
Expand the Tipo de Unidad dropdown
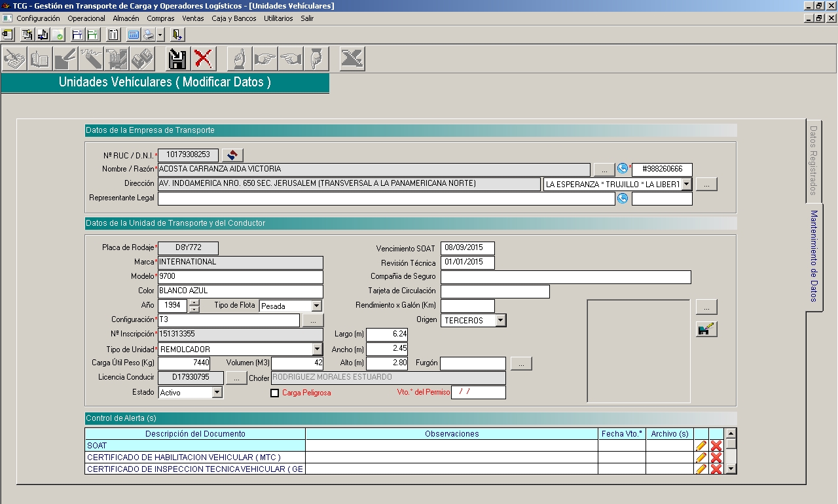(x=318, y=350)
